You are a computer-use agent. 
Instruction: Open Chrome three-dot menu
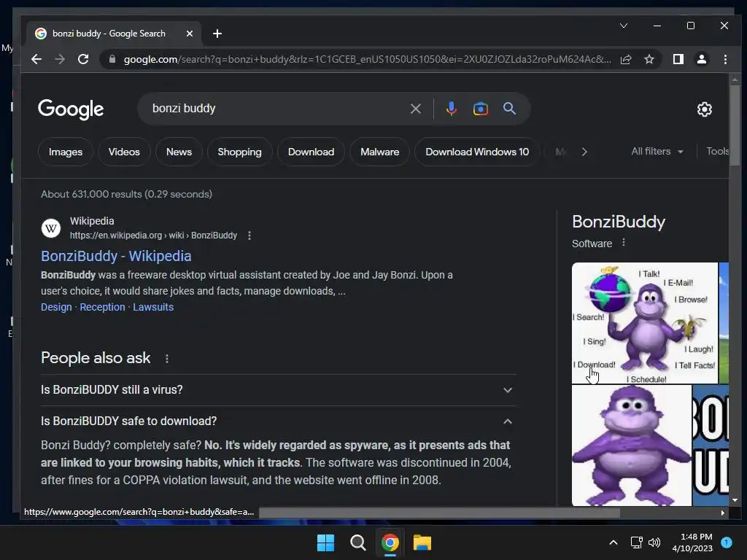pyautogui.click(x=725, y=59)
